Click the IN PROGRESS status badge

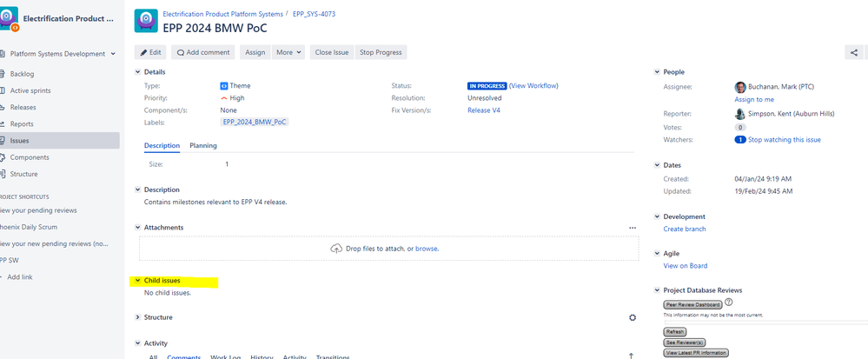[487, 86]
